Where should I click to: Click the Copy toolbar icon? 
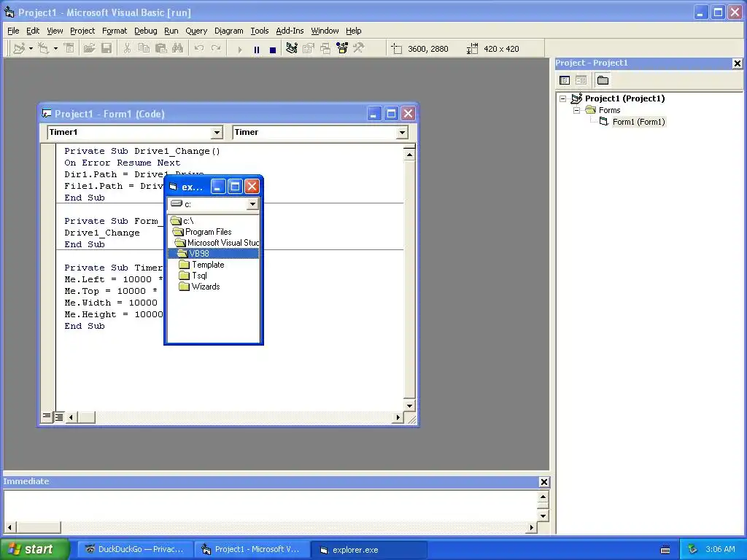(x=144, y=48)
